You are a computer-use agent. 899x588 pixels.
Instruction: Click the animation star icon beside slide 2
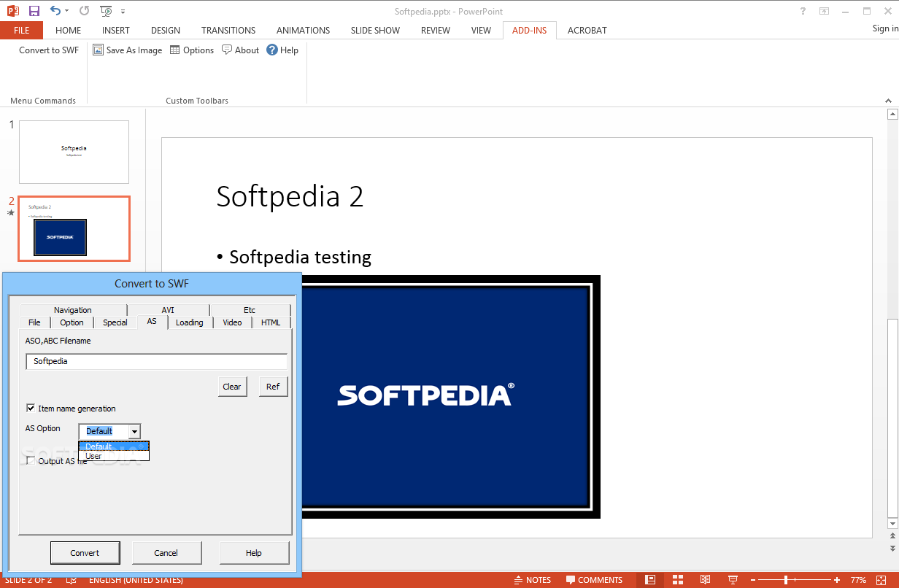pos(11,213)
